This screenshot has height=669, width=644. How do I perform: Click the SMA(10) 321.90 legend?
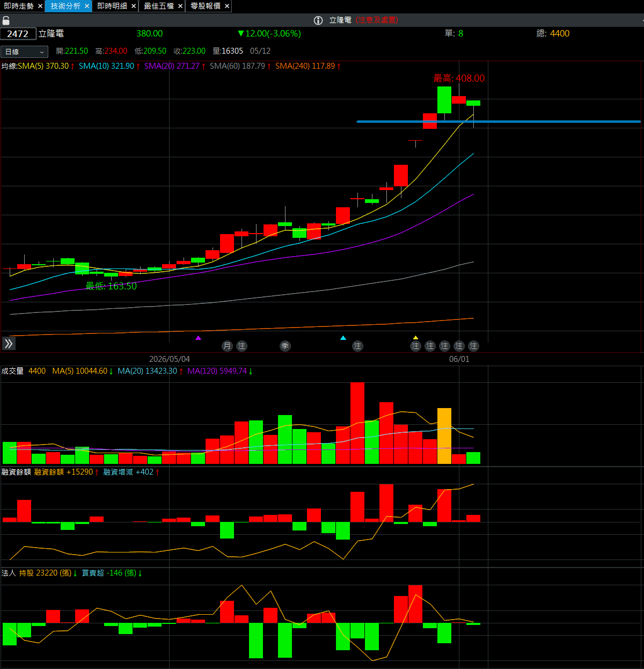[x=109, y=66]
